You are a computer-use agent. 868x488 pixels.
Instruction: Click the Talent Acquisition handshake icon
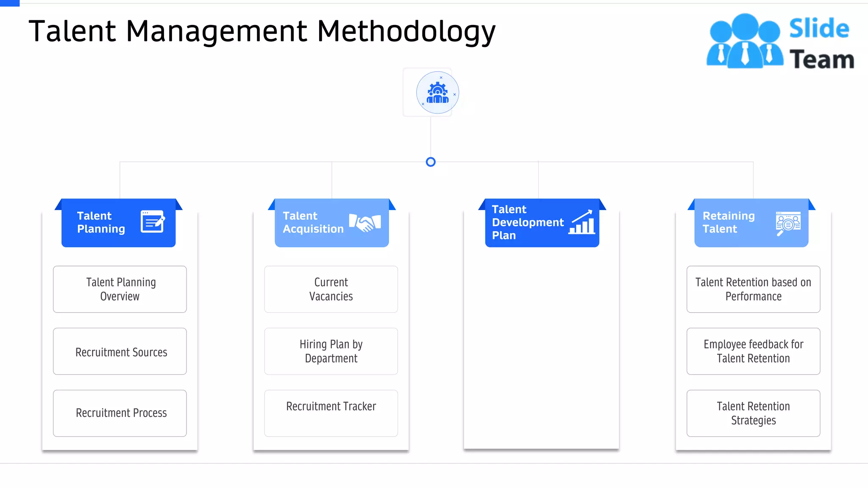[x=365, y=222]
